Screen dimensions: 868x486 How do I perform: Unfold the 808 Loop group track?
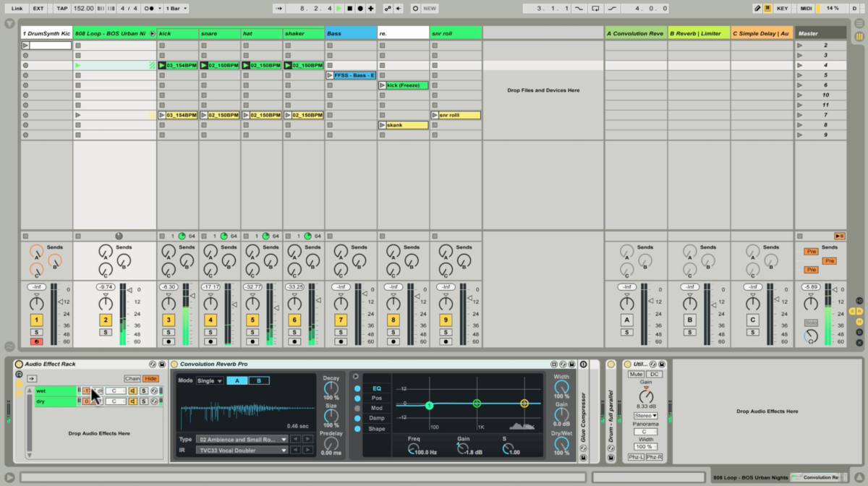pos(152,33)
